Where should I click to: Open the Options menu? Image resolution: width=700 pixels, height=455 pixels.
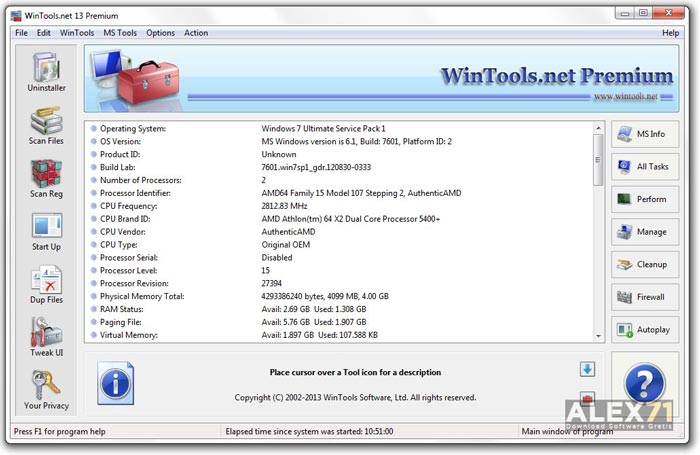[x=160, y=33]
